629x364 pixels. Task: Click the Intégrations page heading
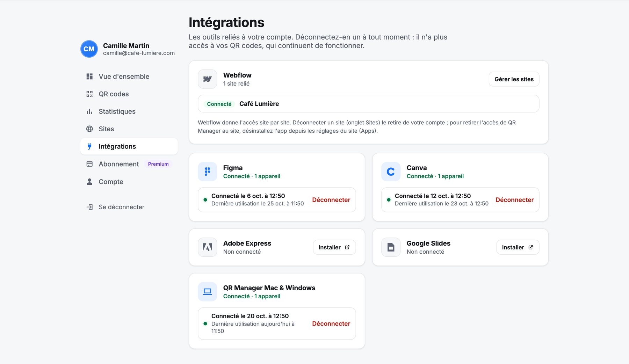[x=226, y=22]
